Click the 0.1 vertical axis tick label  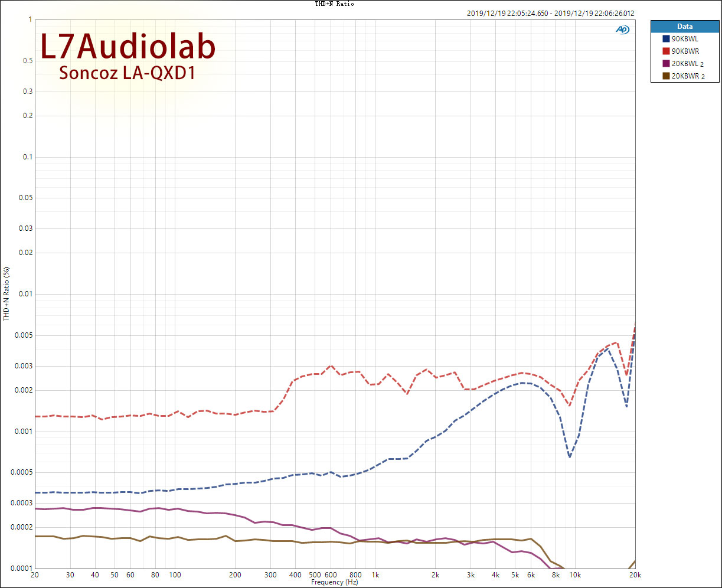point(27,157)
